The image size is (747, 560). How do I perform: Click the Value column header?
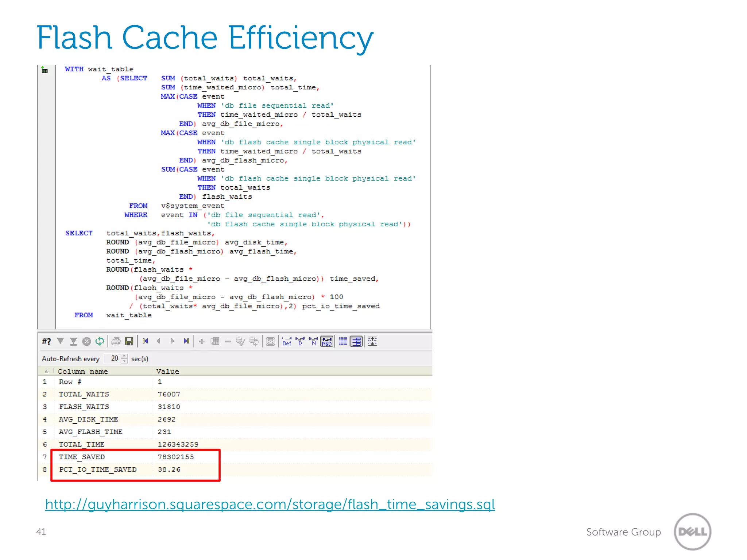(168, 371)
